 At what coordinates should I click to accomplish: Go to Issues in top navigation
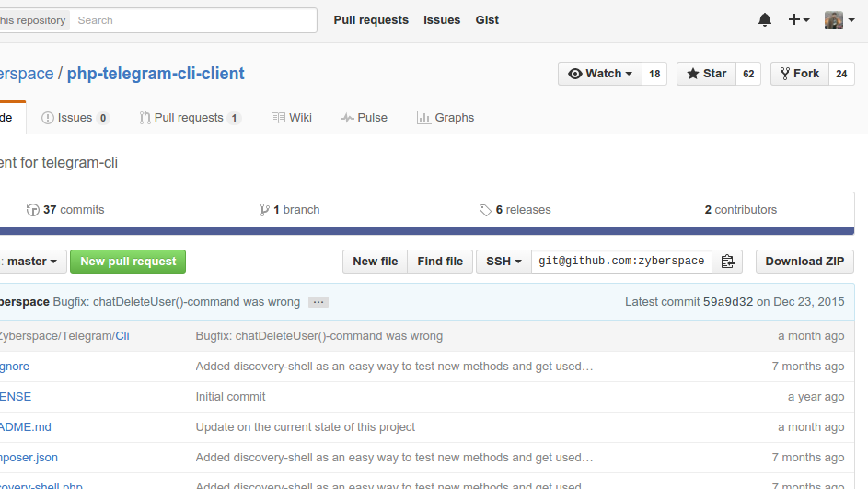click(442, 20)
